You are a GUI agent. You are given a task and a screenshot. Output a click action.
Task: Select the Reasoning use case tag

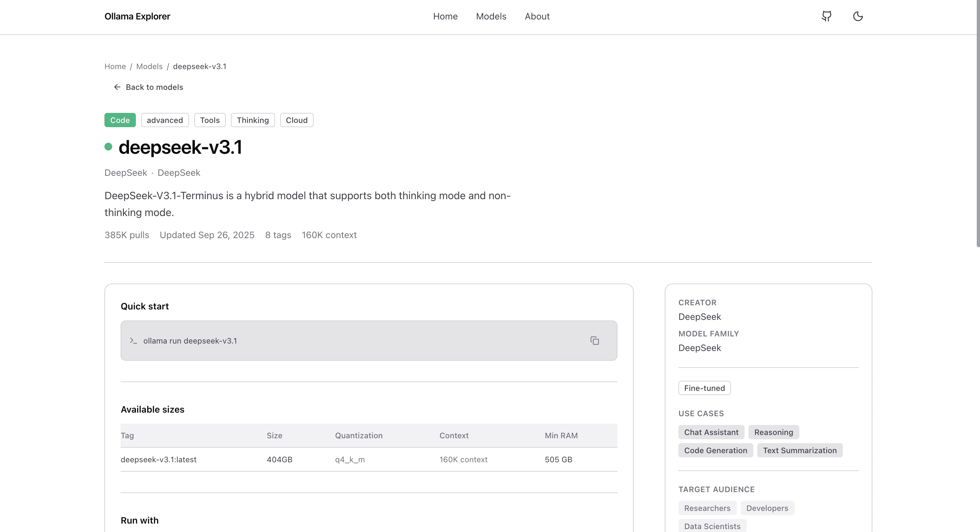tap(773, 432)
